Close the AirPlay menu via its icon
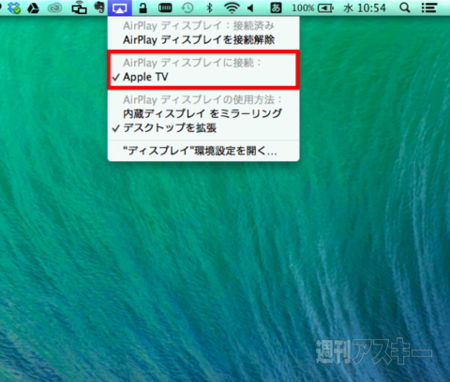Viewport: 450px width, 382px height. tap(120, 8)
